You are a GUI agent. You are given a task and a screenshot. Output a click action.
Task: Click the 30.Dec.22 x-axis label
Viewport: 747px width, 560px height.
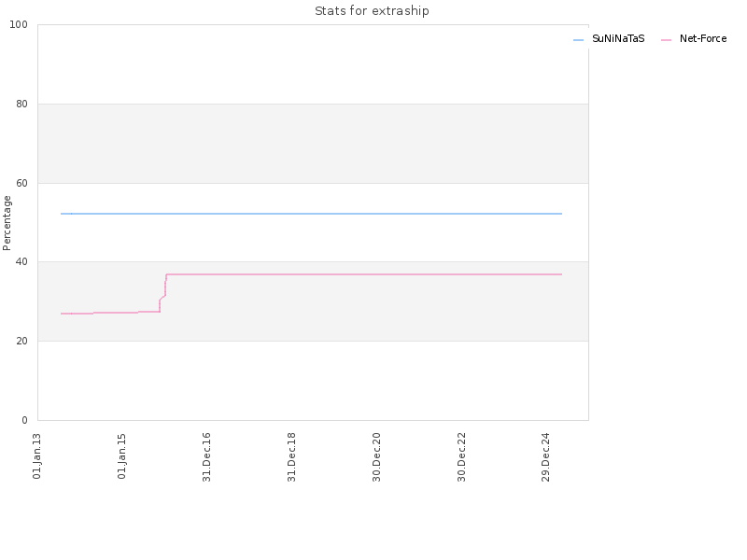tap(461, 457)
